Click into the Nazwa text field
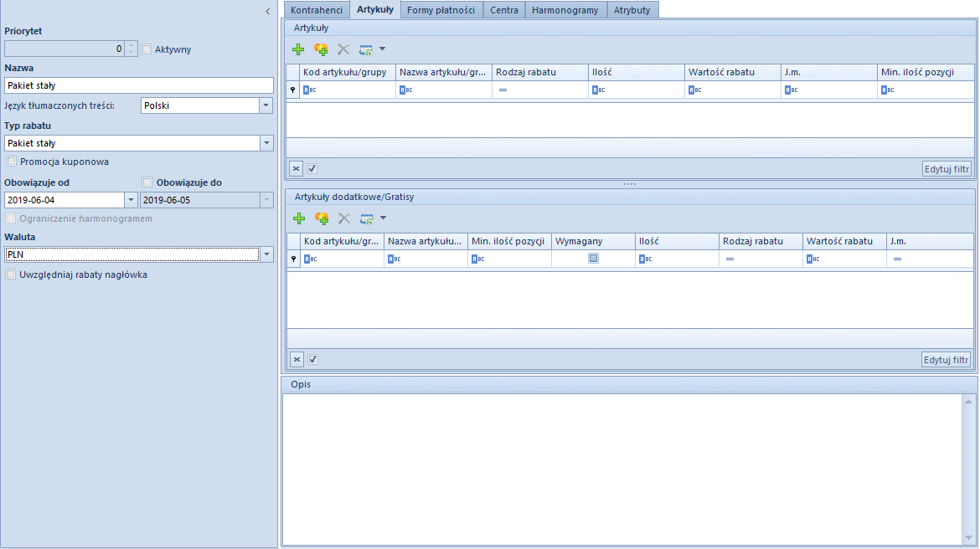Viewport: 980px width, 549px height. pos(139,85)
